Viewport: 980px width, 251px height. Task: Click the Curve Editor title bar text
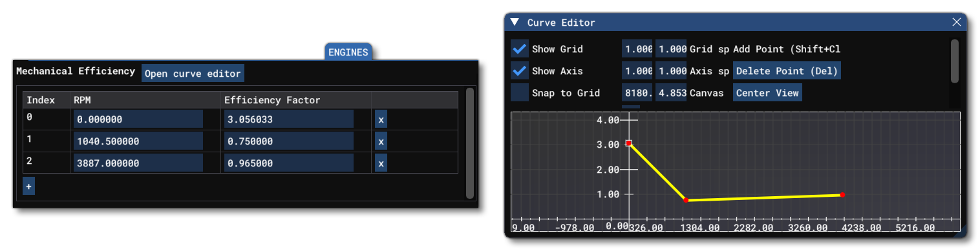(x=561, y=23)
